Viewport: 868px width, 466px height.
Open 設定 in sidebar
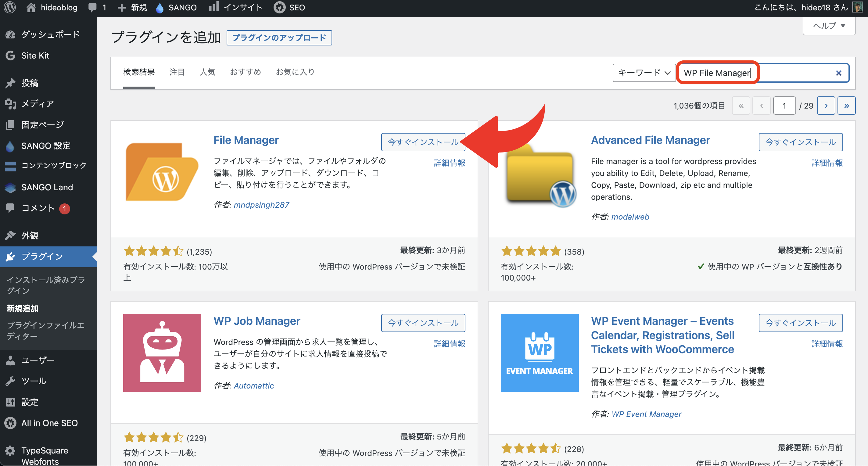click(x=48, y=402)
